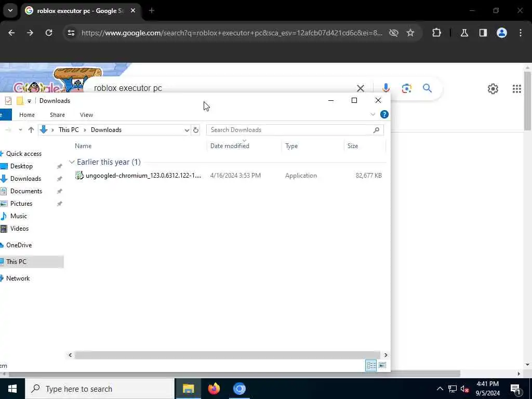Open the Windows Start menu
The image size is (532, 399).
coord(12,389)
